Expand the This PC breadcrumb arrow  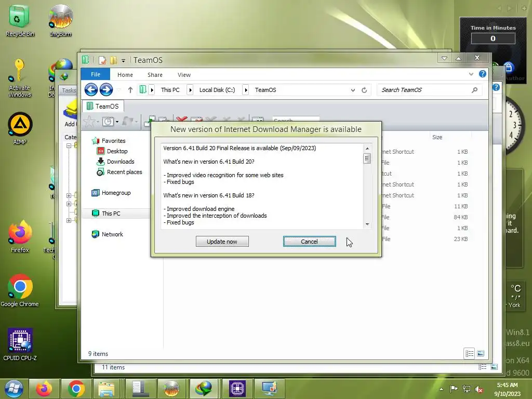pyautogui.click(x=190, y=90)
